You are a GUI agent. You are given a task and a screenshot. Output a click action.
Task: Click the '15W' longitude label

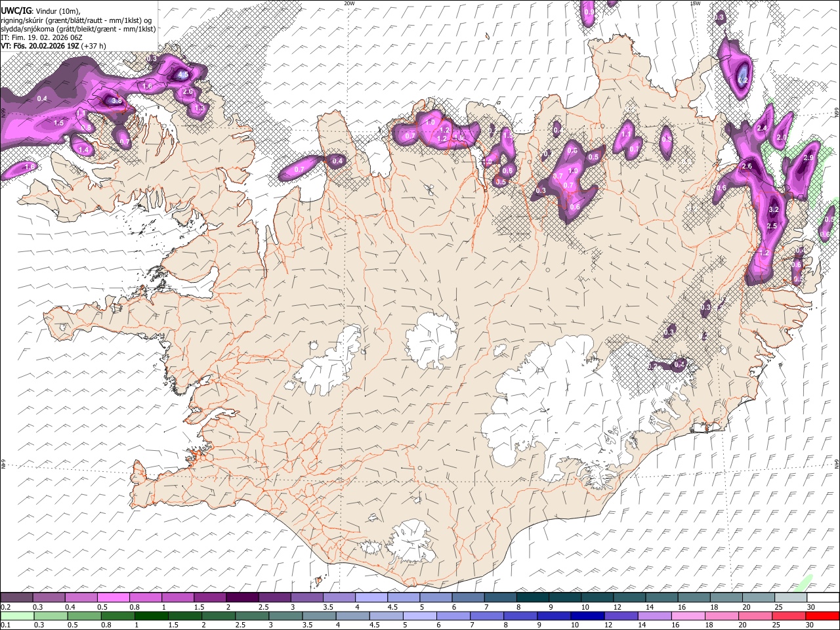pos(695,3)
